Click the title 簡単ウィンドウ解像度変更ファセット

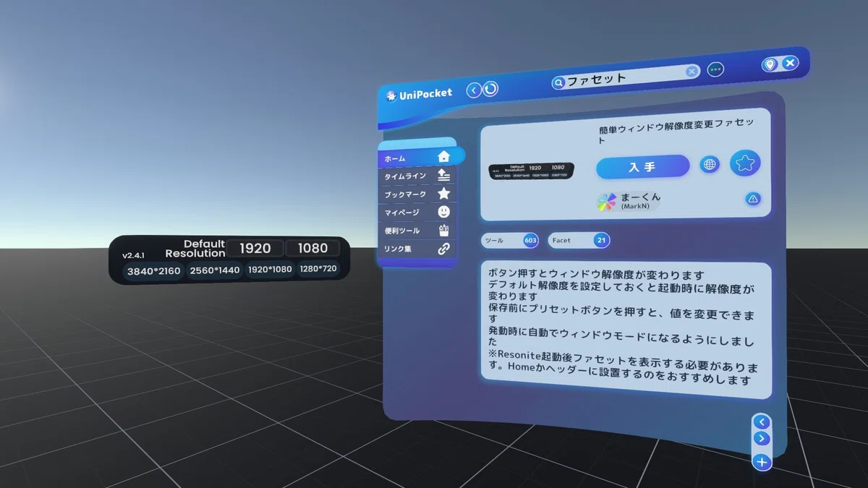(x=676, y=131)
